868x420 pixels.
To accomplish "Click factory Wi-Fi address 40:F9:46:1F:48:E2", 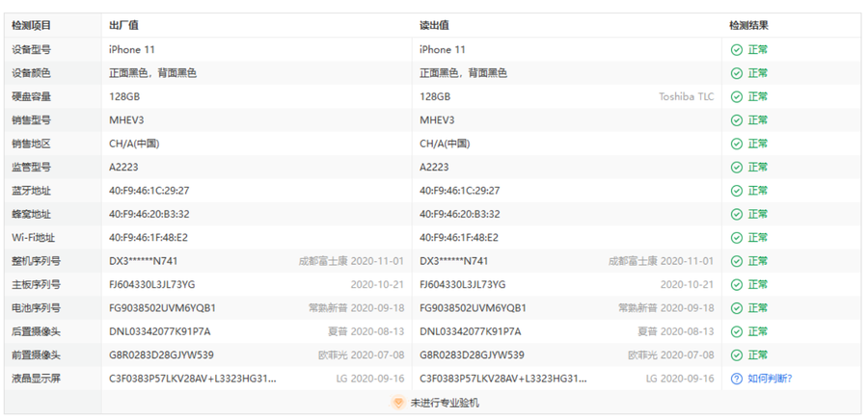I will pos(149,238).
